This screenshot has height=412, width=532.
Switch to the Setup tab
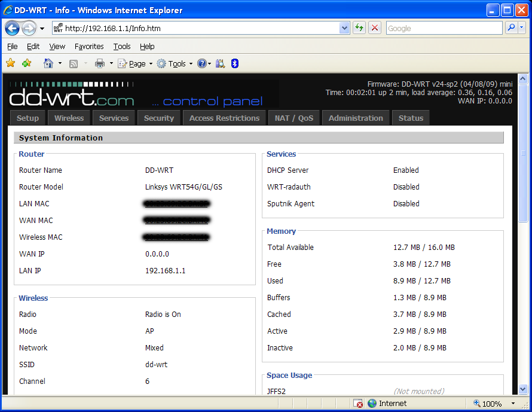pos(27,118)
